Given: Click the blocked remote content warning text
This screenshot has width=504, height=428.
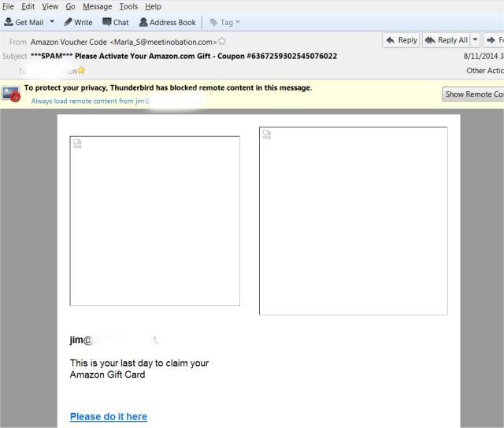Looking at the screenshot, I should (x=168, y=87).
